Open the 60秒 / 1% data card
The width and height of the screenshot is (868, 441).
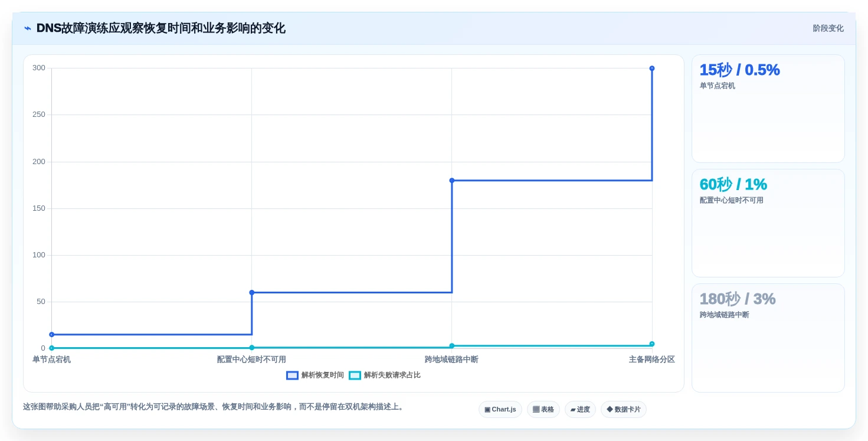768,223
